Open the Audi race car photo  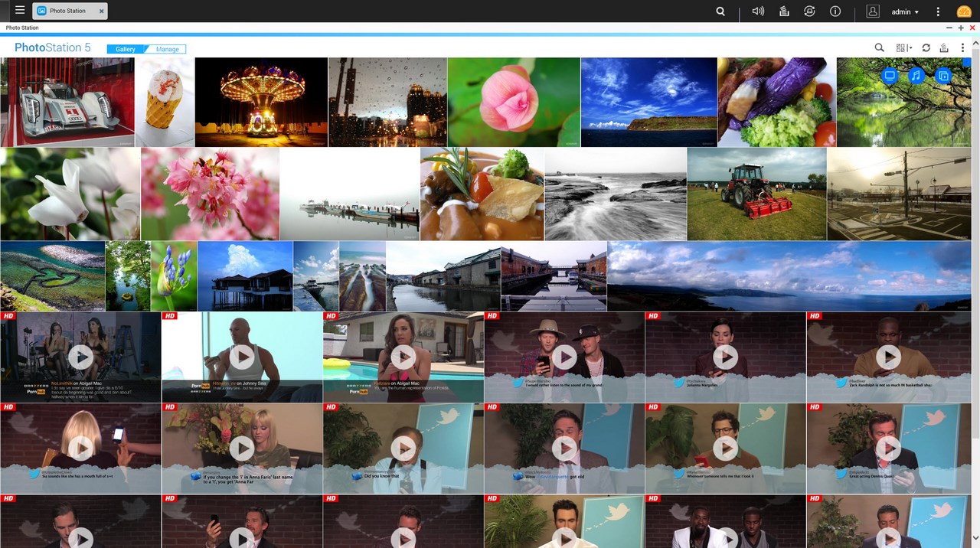coord(67,103)
